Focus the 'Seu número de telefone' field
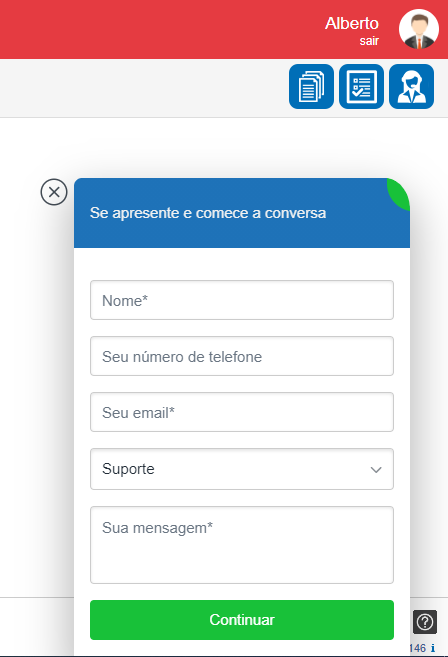Viewport: 448px width, 657px height. tap(242, 356)
